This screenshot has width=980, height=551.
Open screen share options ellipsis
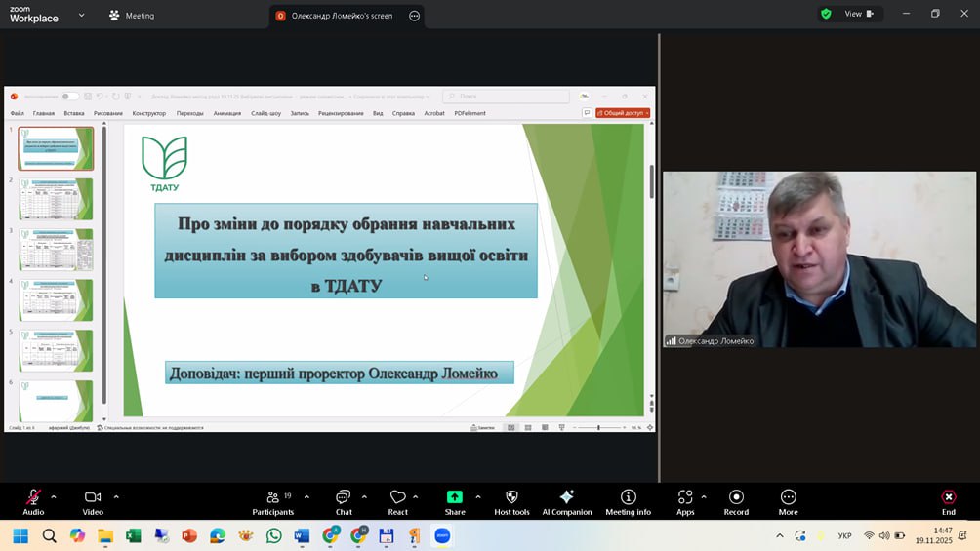(x=415, y=16)
